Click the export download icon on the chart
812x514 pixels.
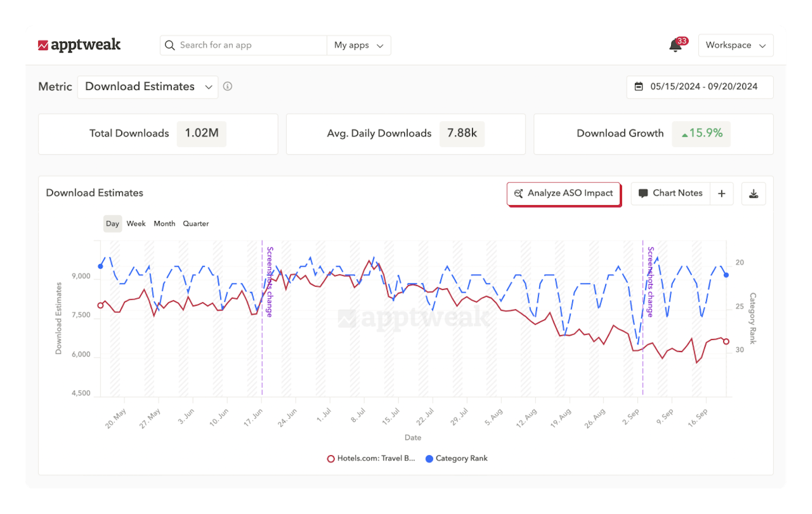pyautogui.click(x=754, y=193)
